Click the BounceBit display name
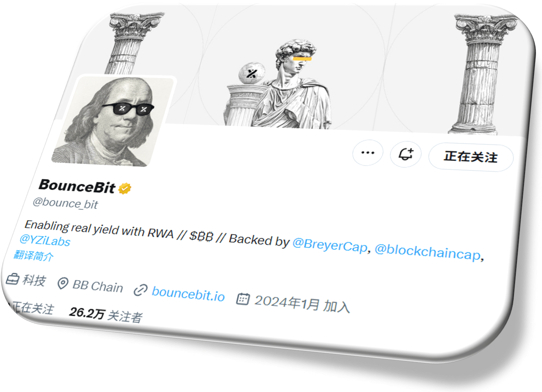 point(77,186)
